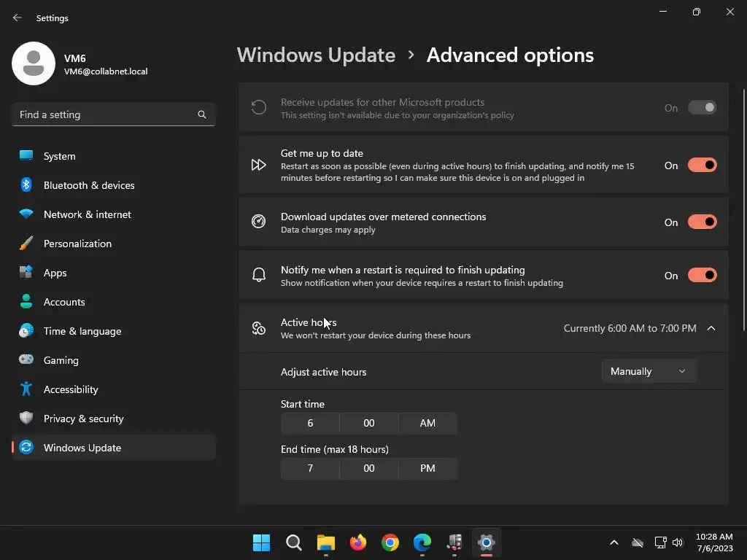This screenshot has height=560, width=747.
Task: Click the meter icon beside metered connections
Action: (259, 221)
